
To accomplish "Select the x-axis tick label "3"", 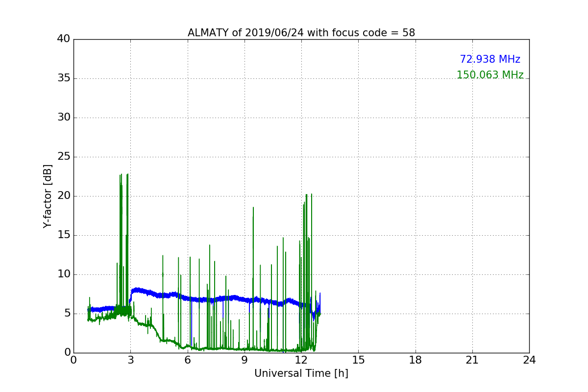I will coord(130,360).
